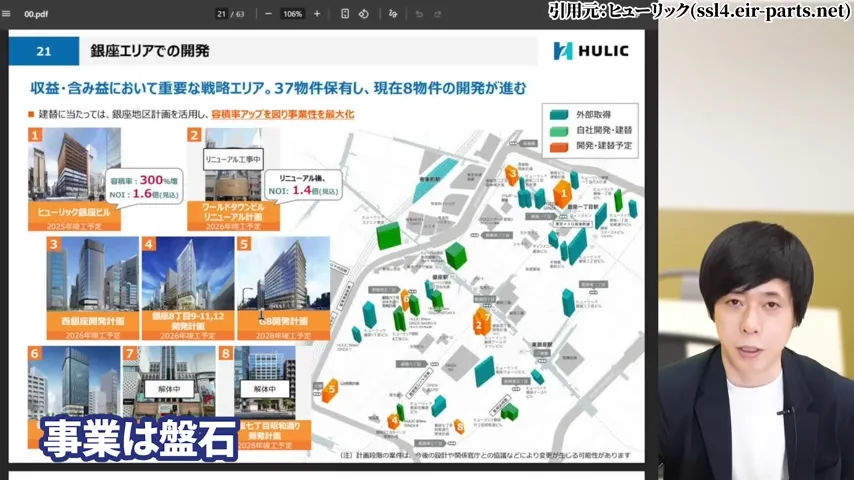Screen dimensions: 854x480
Task: Click the 2025年竣工予定 label under photo 1
Action: tap(74, 226)
